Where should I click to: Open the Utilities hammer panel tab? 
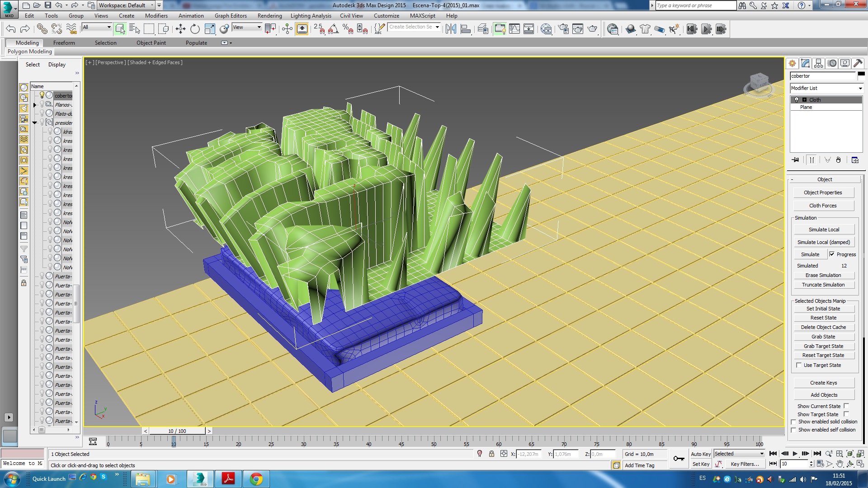(858, 63)
